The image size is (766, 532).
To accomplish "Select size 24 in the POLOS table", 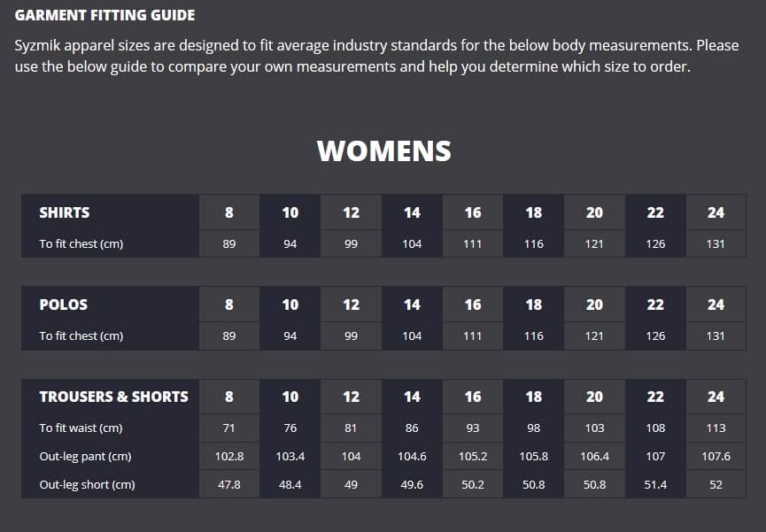I will (x=716, y=305).
